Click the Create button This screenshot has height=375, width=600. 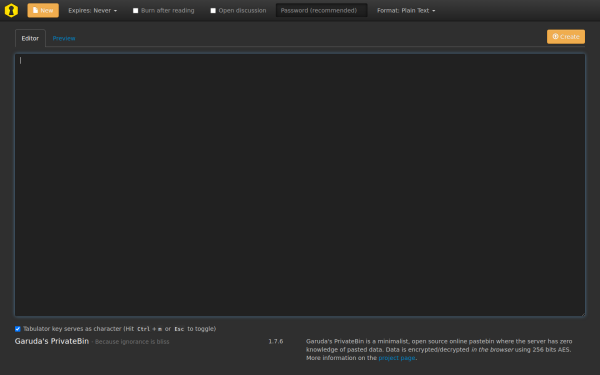pyautogui.click(x=566, y=37)
